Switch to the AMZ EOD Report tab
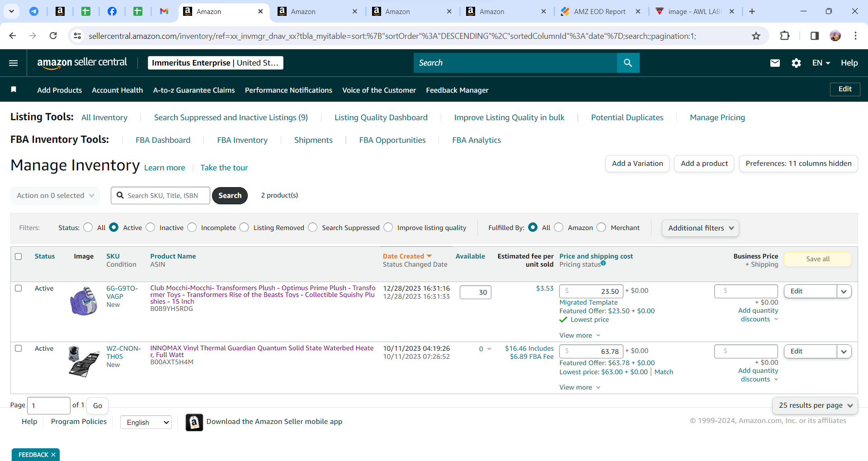The width and height of the screenshot is (868, 461). pyautogui.click(x=600, y=11)
